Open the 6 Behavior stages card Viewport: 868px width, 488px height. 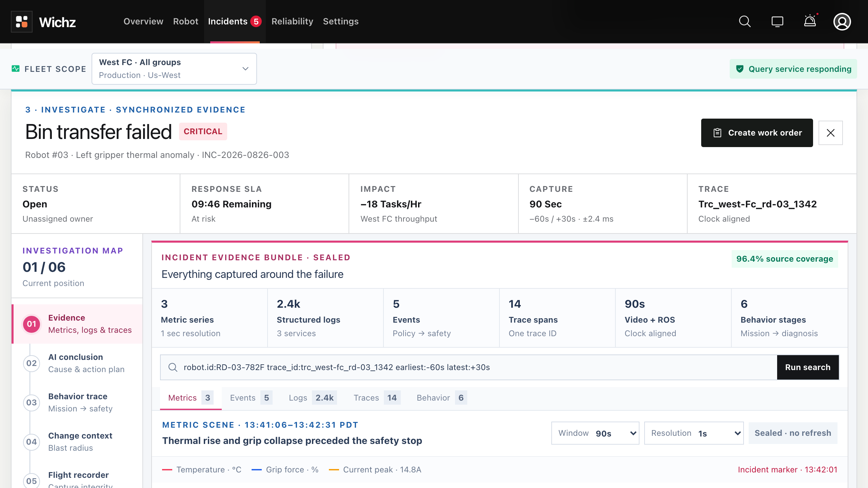click(x=790, y=318)
